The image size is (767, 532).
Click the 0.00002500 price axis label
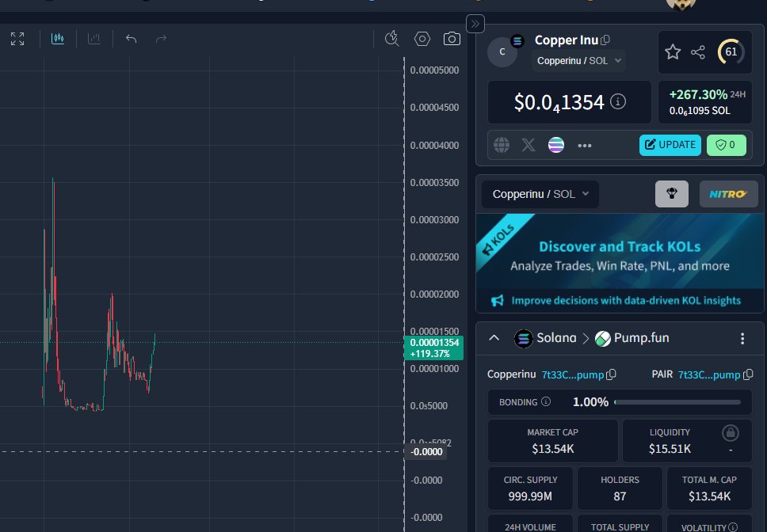coord(434,257)
